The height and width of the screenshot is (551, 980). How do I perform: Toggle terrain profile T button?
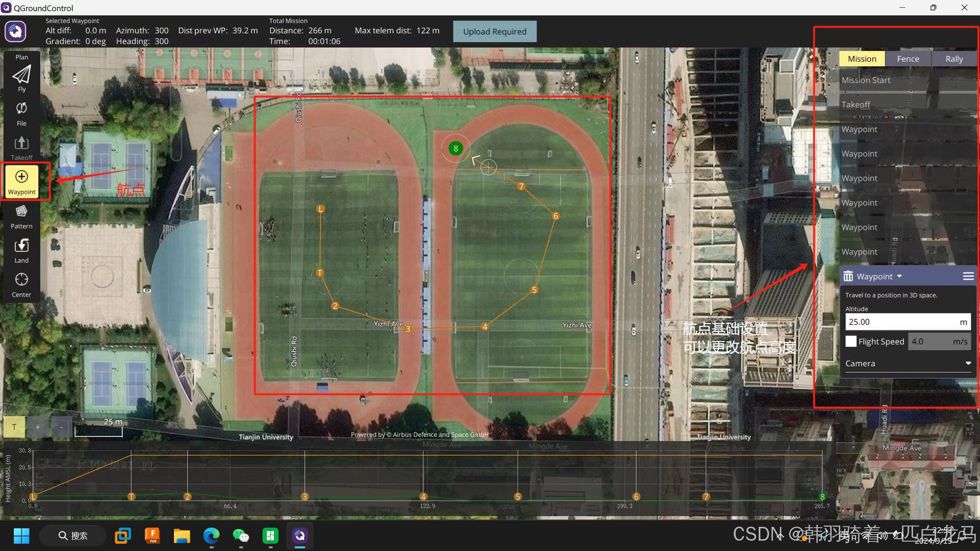point(14,427)
